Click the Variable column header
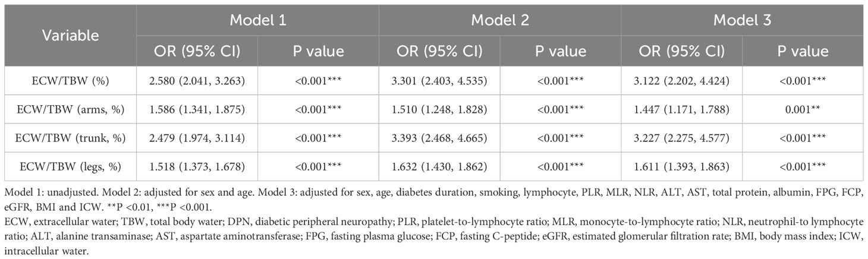868x259 pixels. [x=70, y=36]
